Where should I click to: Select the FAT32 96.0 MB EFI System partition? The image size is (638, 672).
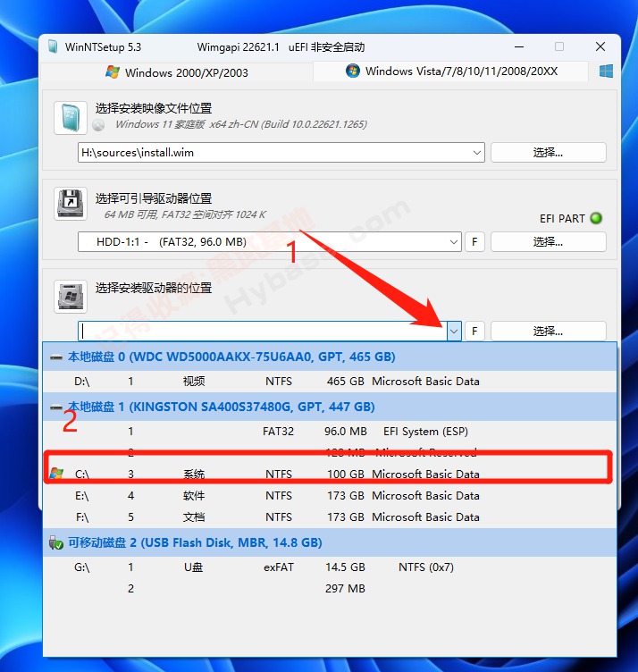pos(330,431)
